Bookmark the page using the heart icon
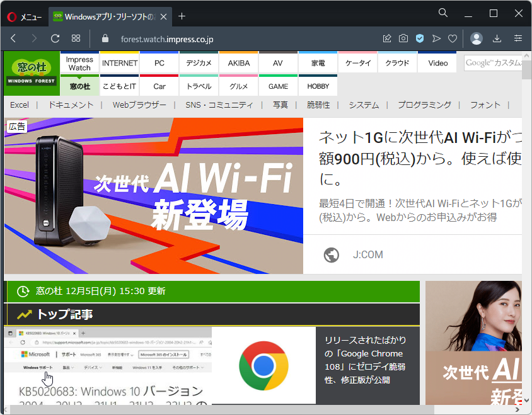Viewport: 532px width, 415px height. (453, 38)
